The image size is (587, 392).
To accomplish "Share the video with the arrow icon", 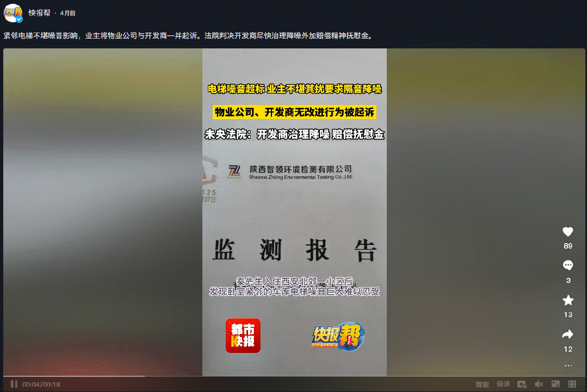I will [x=568, y=334].
